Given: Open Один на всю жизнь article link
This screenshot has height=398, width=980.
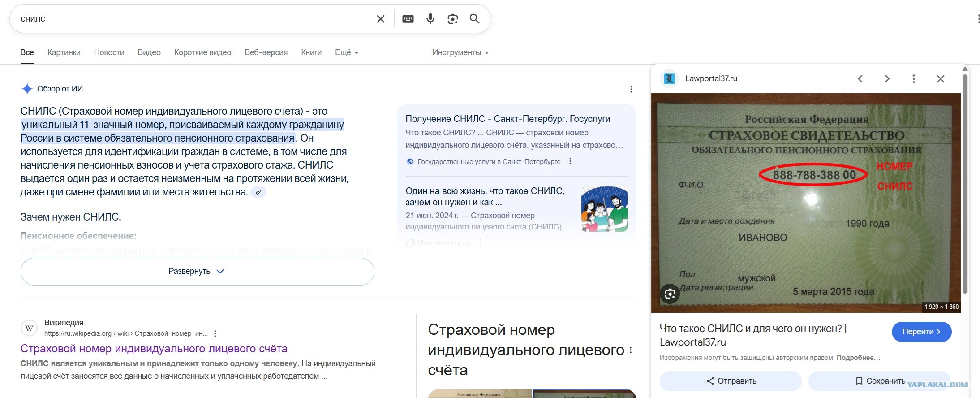Looking at the screenshot, I should [485, 196].
